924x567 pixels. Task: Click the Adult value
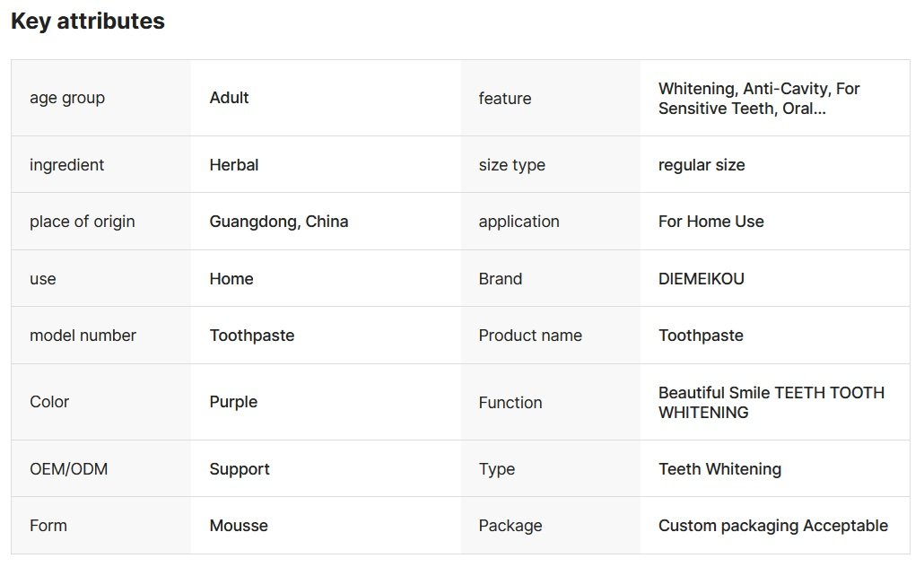[x=230, y=98]
